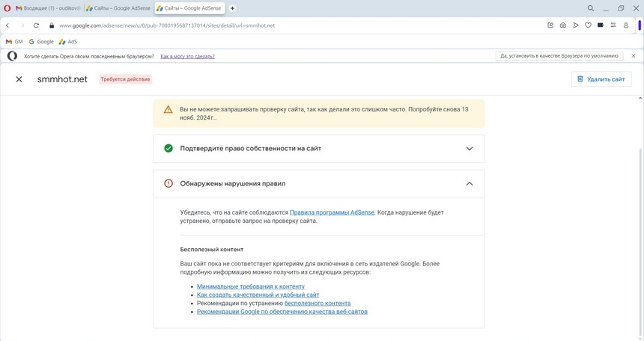Viewport: 644px width, 341px height.
Task: Go back to the previous page
Action: (x=7, y=25)
